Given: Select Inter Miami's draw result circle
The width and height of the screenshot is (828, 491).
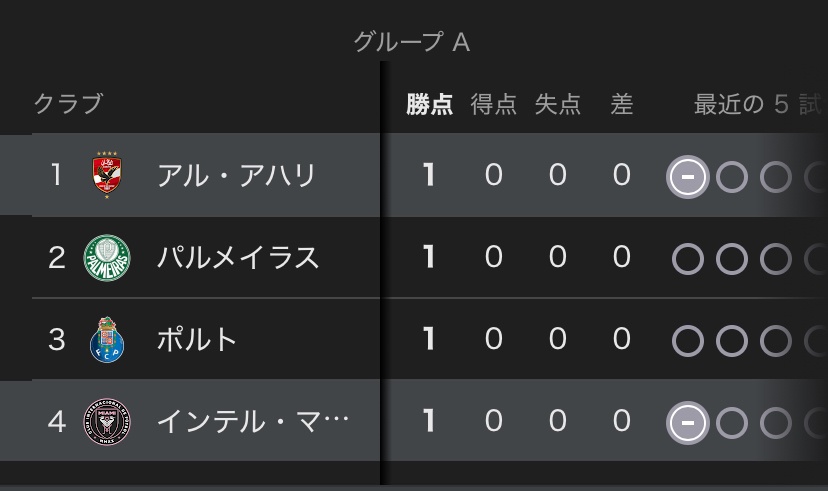Looking at the screenshot, I should pos(687,422).
